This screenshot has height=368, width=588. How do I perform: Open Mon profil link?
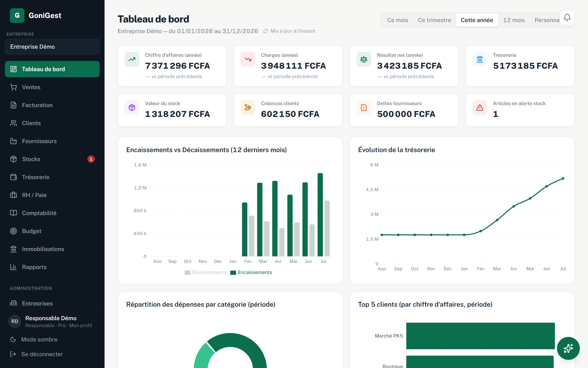coord(81,325)
